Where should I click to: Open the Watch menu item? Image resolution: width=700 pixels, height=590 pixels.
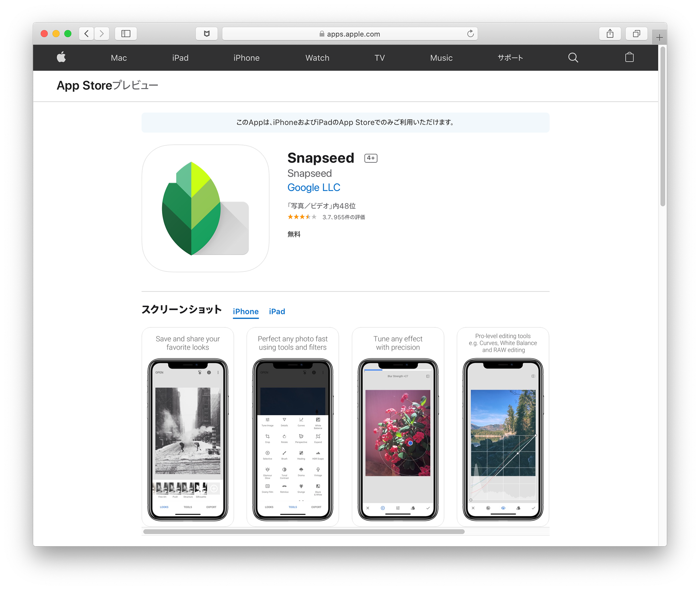[x=317, y=58]
